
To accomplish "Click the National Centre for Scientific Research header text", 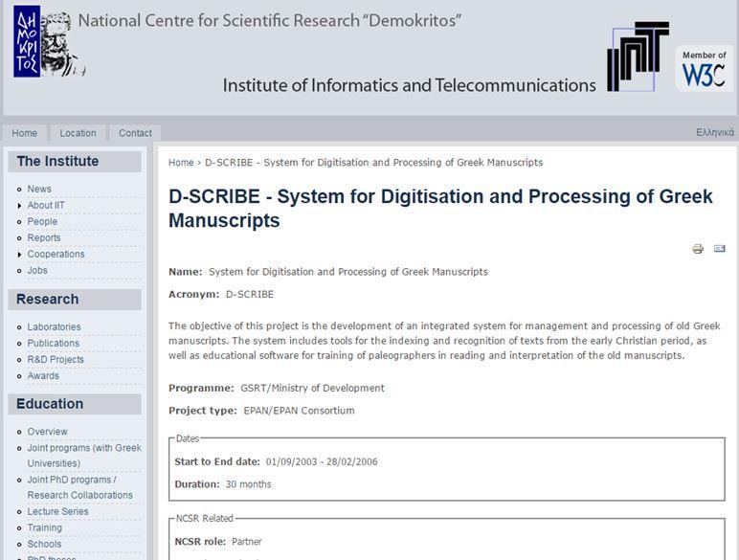I will click(x=270, y=21).
